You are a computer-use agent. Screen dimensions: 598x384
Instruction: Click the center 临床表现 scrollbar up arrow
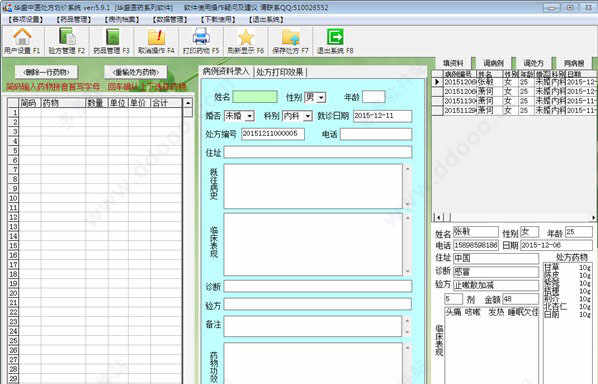(408, 218)
